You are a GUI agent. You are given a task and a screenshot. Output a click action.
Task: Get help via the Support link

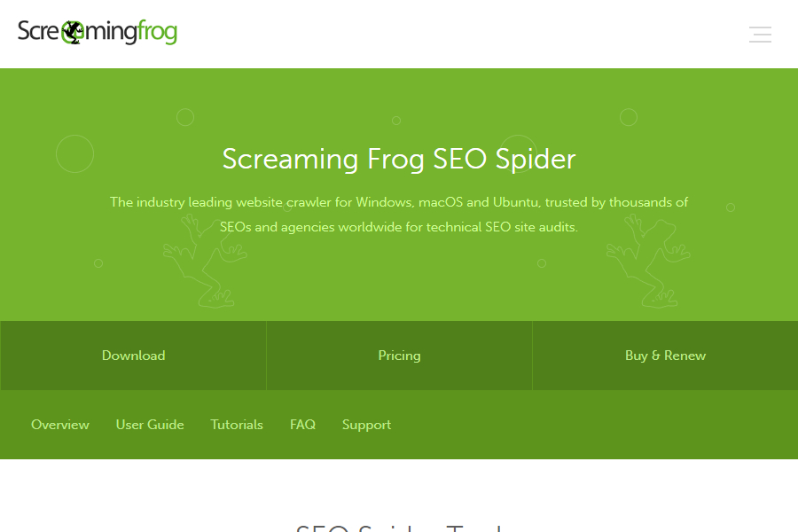click(366, 425)
